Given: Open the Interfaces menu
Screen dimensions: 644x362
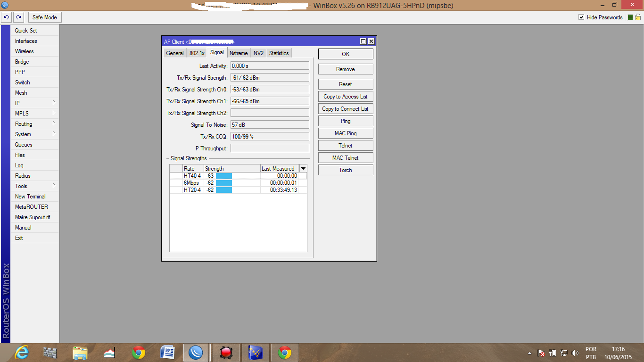Looking at the screenshot, I should pos(35,41).
